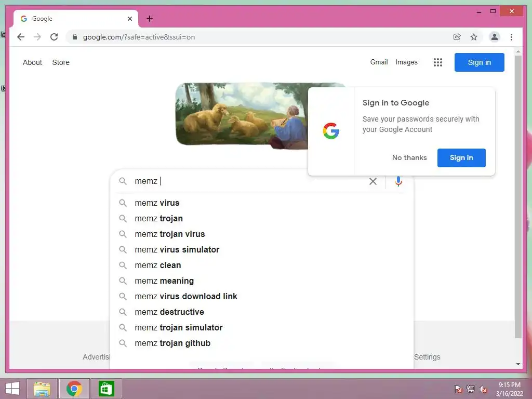Clear the search box with the X
This screenshot has width=532, height=399.
(373, 181)
